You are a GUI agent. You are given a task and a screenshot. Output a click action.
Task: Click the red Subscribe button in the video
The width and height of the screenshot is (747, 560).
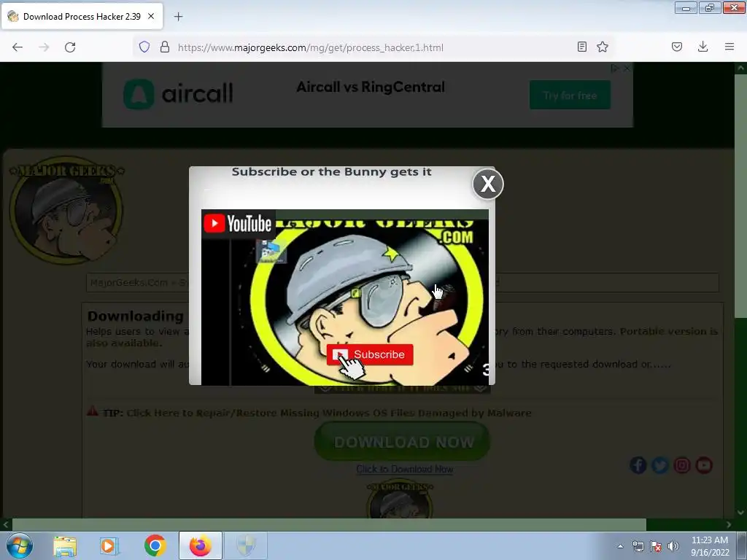pyautogui.click(x=370, y=355)
